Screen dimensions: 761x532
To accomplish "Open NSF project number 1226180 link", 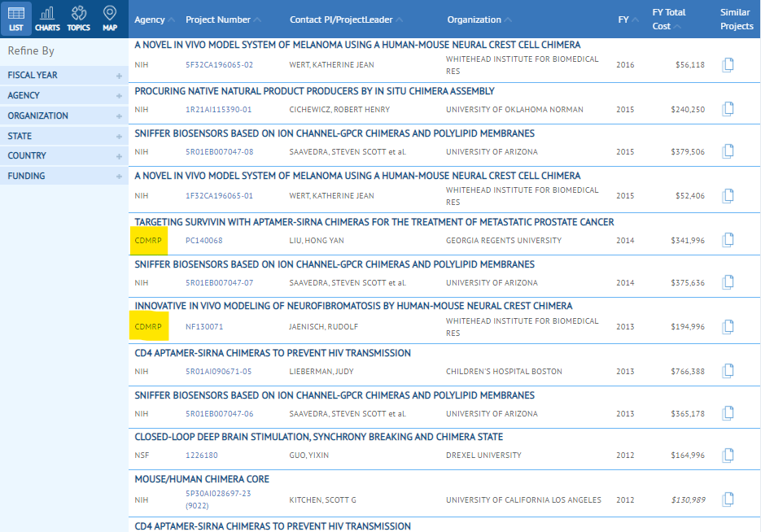I will point(201,456).
